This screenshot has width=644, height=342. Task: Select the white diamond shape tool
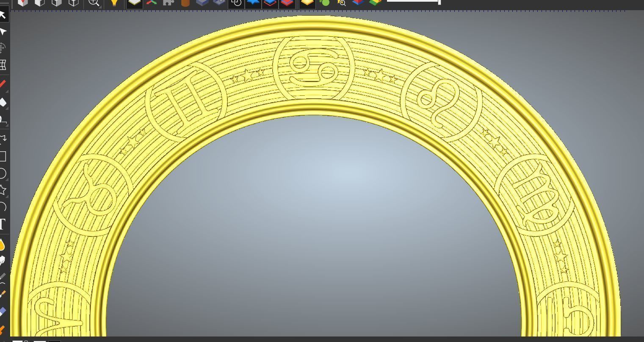click(x=3, y=102)
